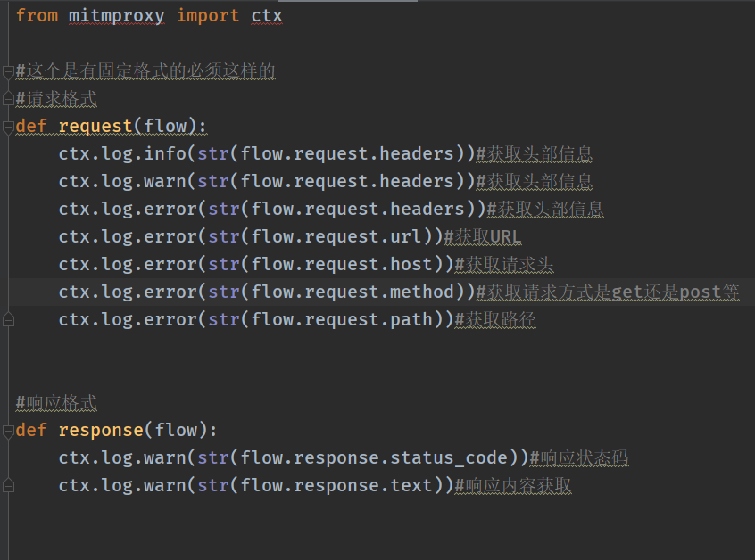This screenshot has height=560, width=755.
Task: Click 'ctx' at end of import line
Action: click(266, 16)
